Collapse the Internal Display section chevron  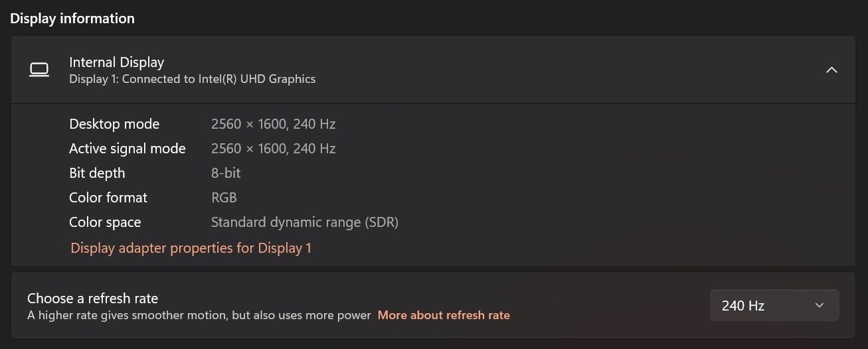[x=831, y=70]
